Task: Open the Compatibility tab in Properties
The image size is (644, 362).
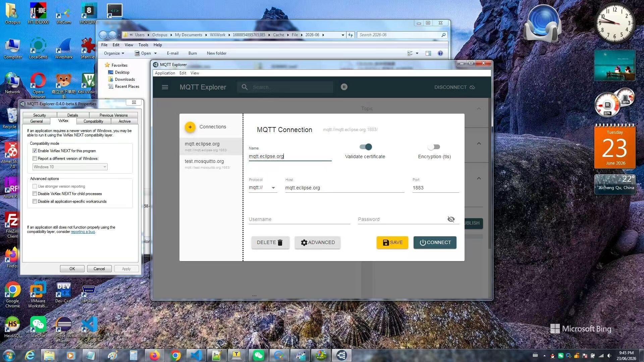Action: pyautogui.click(x=93, y=121)
